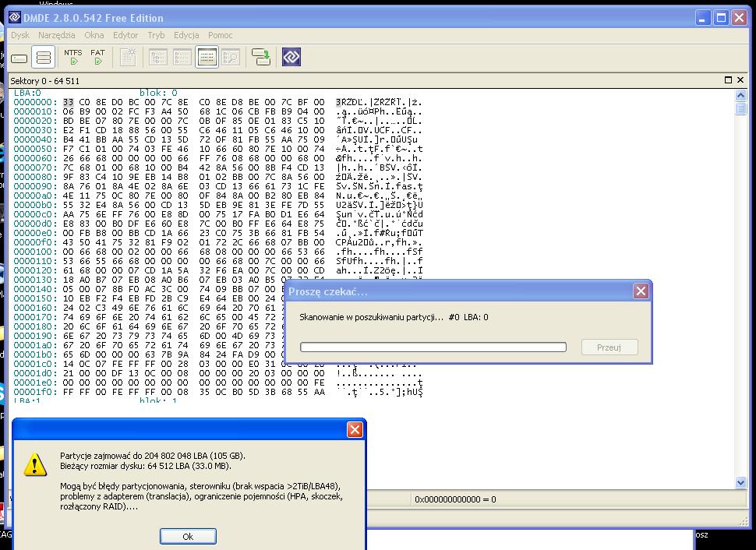
Task: Click the highlighted hex byte 33
Action: pyautogui.click(x=68, y=102)
